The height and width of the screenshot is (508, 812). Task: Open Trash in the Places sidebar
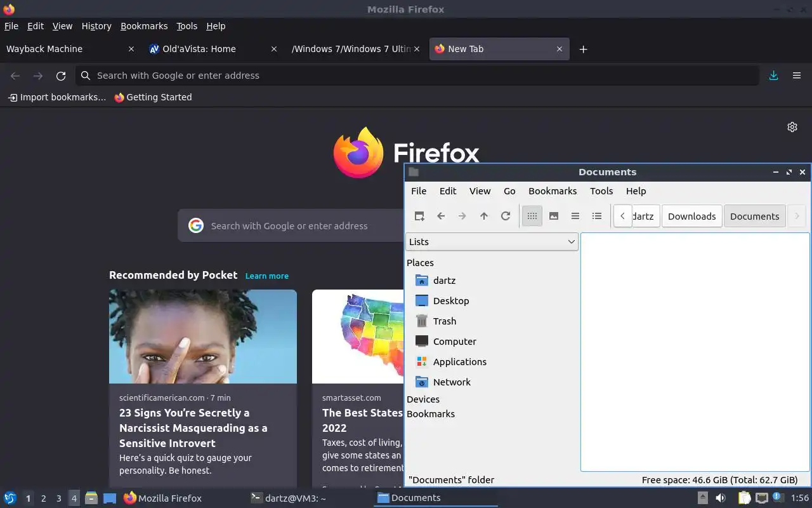[x=445, y=321]
